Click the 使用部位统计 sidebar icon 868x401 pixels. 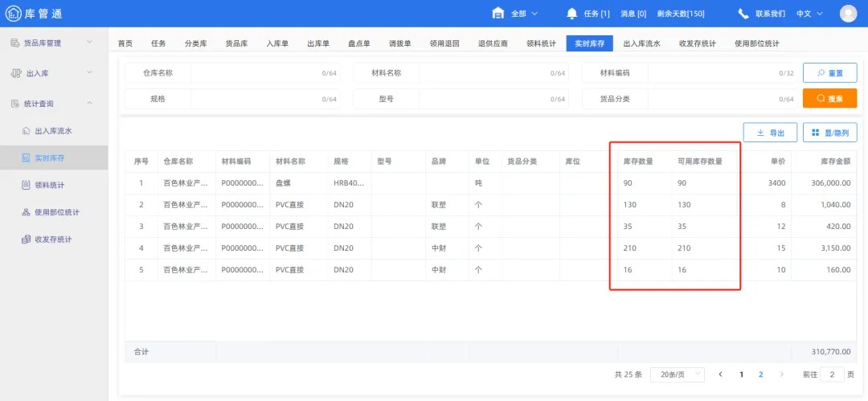coord(26,212)
